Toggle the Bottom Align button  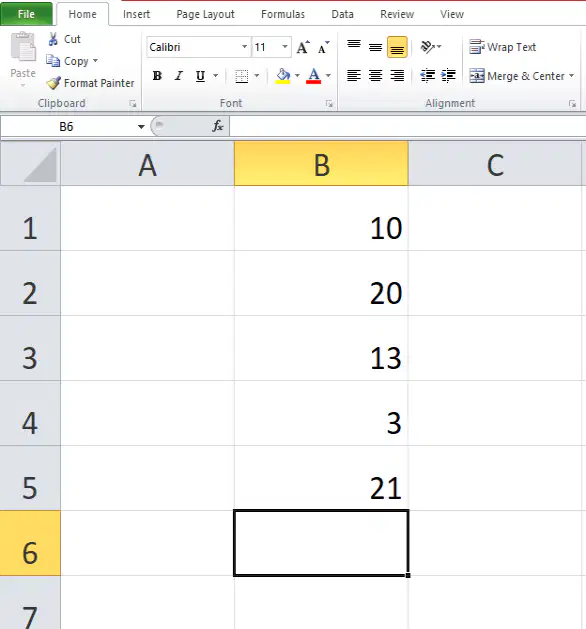click(397, 47)
